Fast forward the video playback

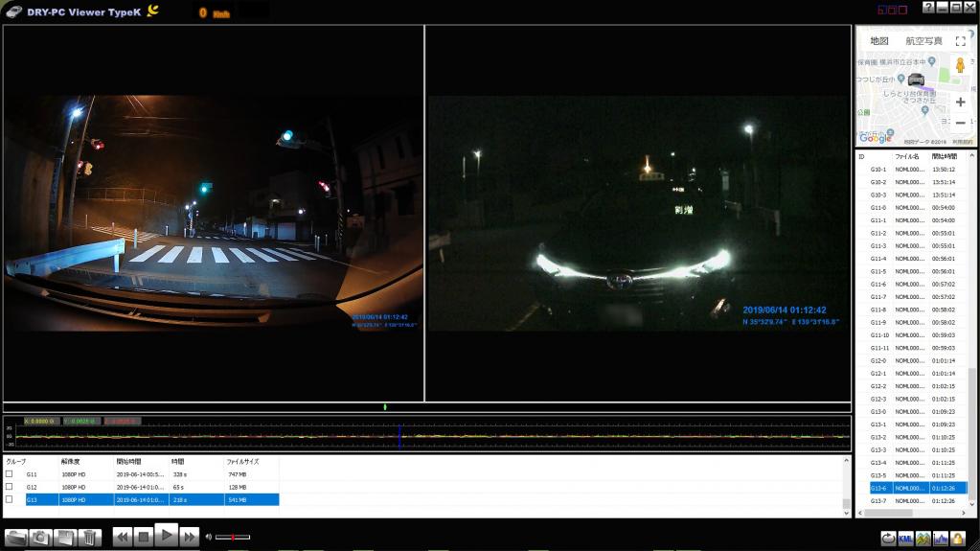point(188,537)
